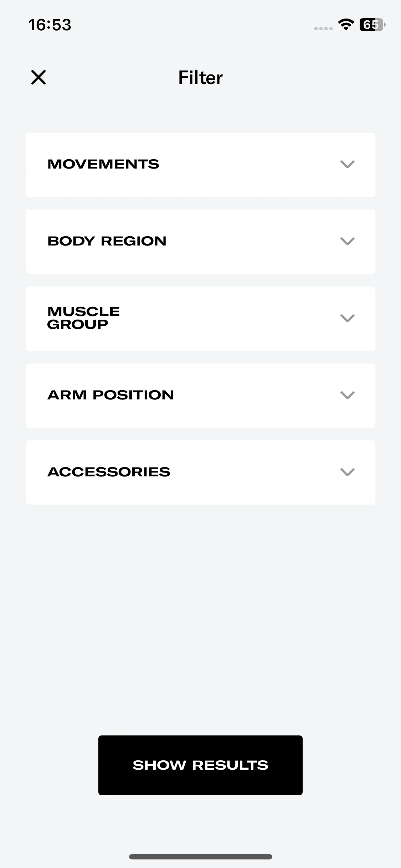This screenshot has height=868, width=401.
Task: Tap the home indicator bar at bottom
Action: tap(201, 857)
